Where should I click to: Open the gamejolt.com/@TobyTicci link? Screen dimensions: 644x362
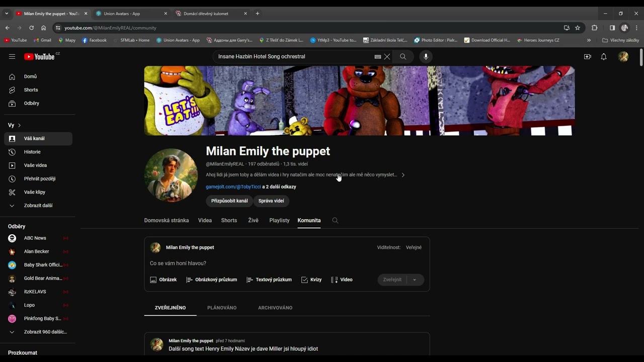[233, 187]
